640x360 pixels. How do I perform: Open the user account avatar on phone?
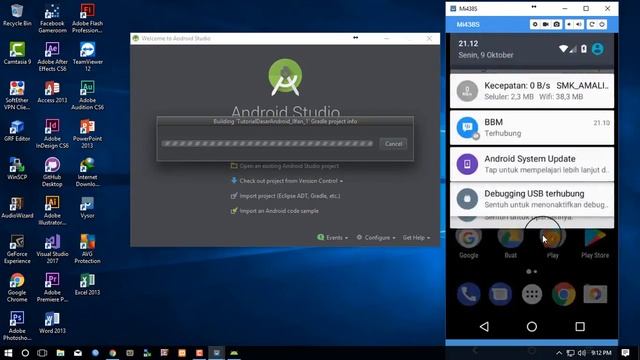point(598,49)
